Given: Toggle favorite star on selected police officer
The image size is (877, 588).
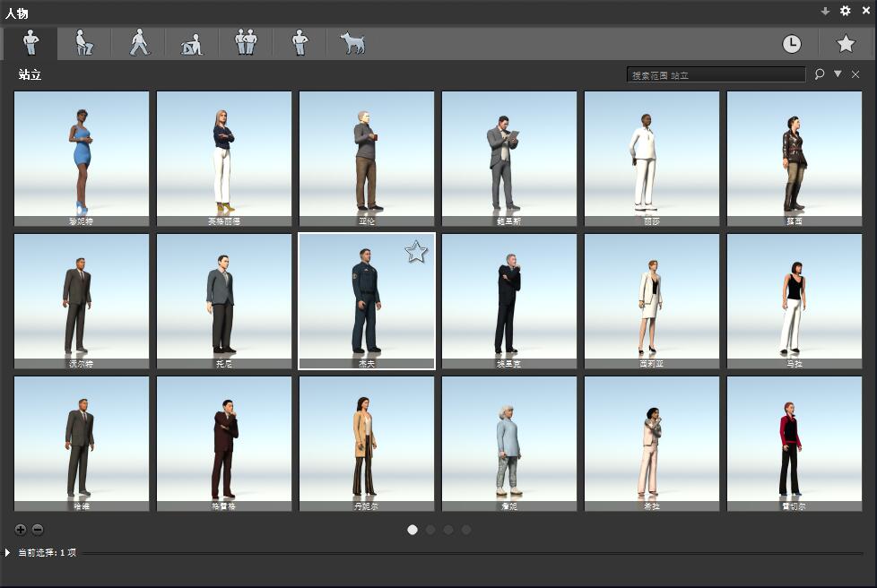Looking at the screenshot, I should tap(416, 252).
